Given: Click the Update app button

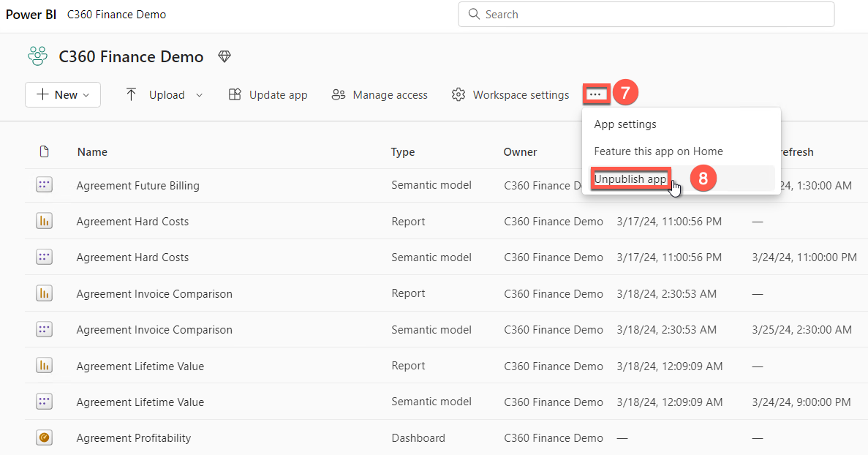Looking at the screenshot, I should pos(268,95).
